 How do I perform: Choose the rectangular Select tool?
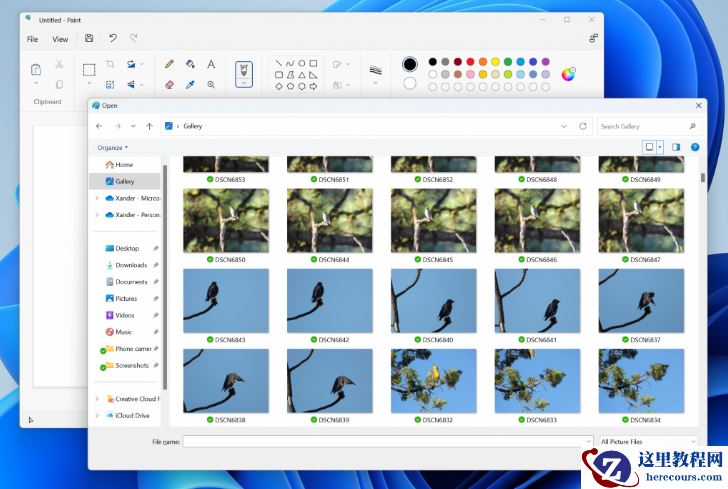[89, 70]
